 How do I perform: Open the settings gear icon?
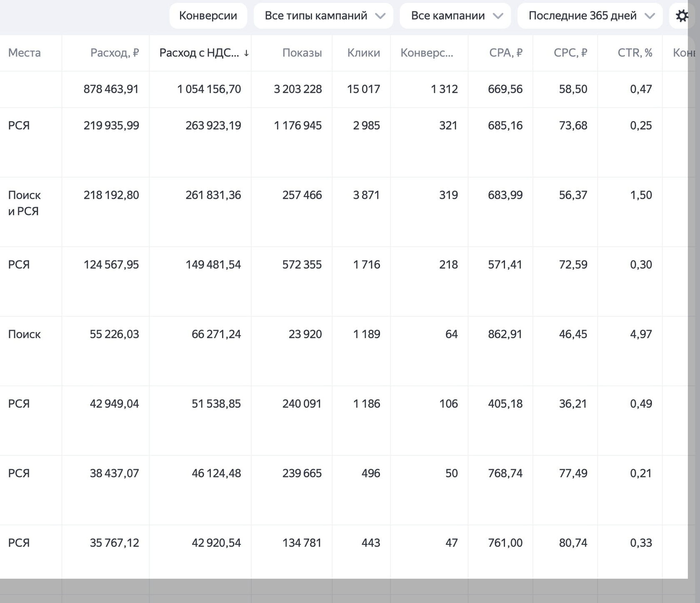682,16
